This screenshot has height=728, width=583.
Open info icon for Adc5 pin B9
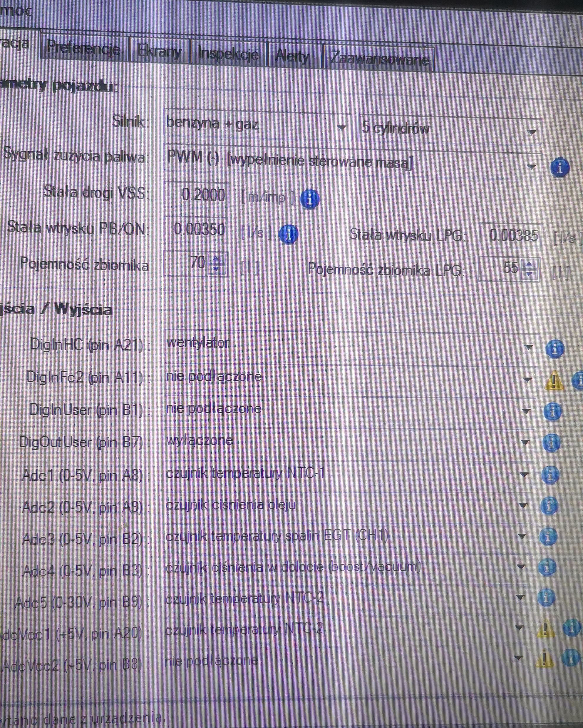click(546, 598)
